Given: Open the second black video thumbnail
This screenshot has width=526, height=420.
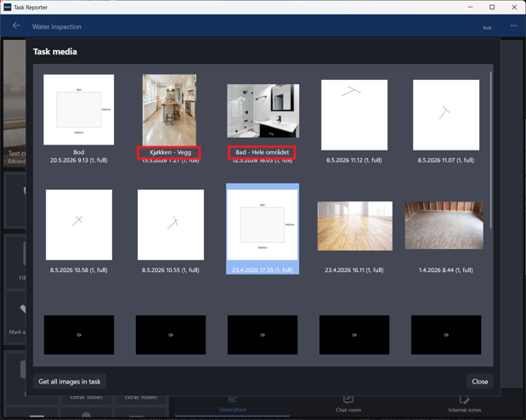Looking at the screenshot, I should pyautogui.click(x=171, y=335).
